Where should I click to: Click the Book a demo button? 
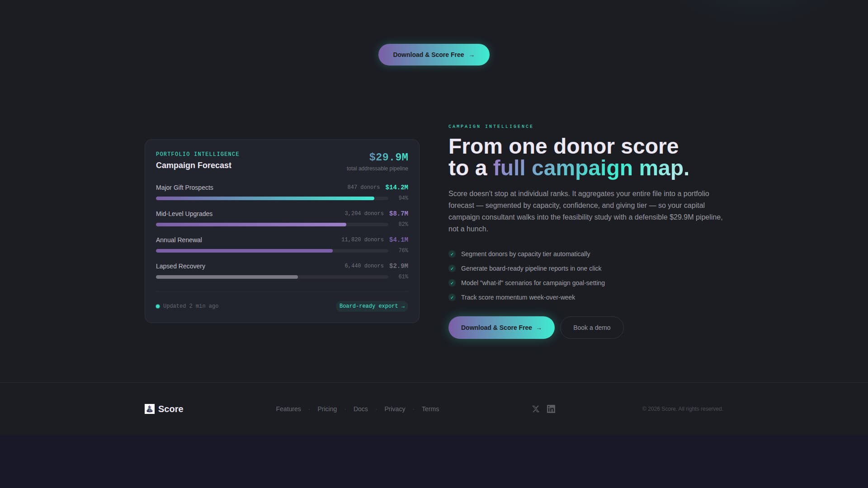[x=592, y=328]
